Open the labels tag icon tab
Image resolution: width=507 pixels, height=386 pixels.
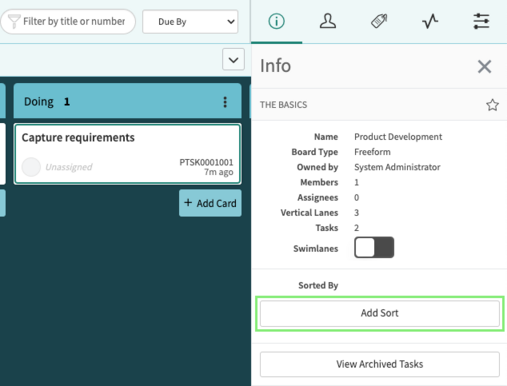coord(379,21)
